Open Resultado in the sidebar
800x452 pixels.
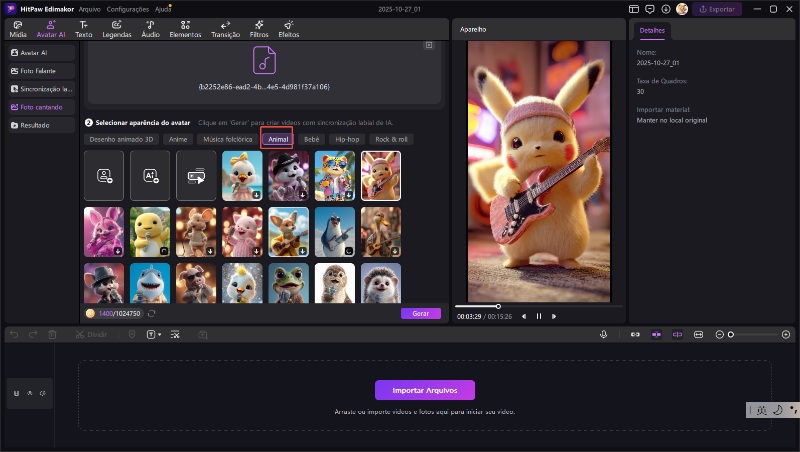pyautogui.click(x=42, y=125)
